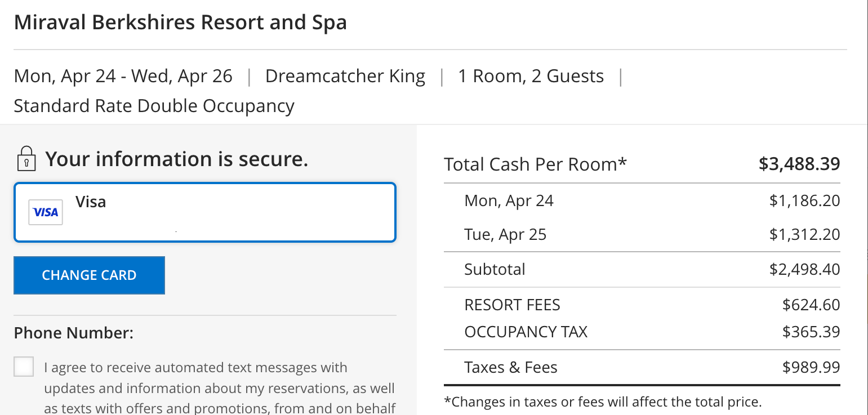Tick the automated text messages consent checkbox
This screenshot has width=868, height=415.
(x=24, y=367)
